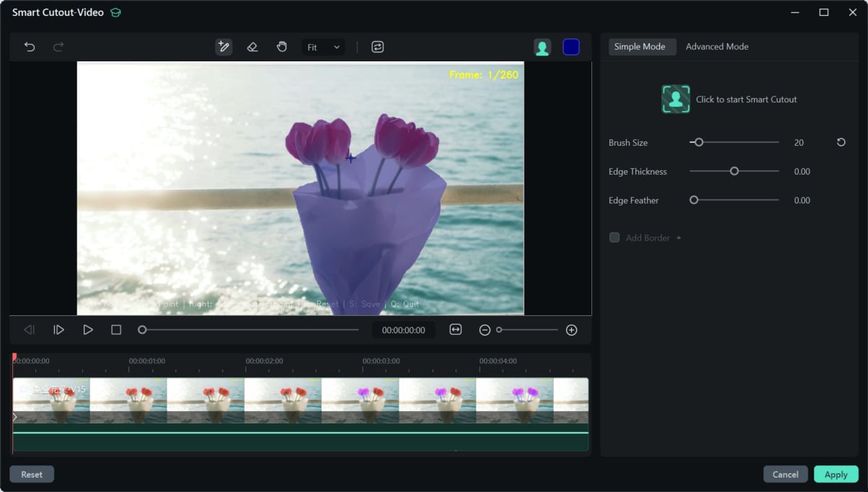Click the undo arrow icon
This screenshot has height=492, width=868.
[30, 47]
